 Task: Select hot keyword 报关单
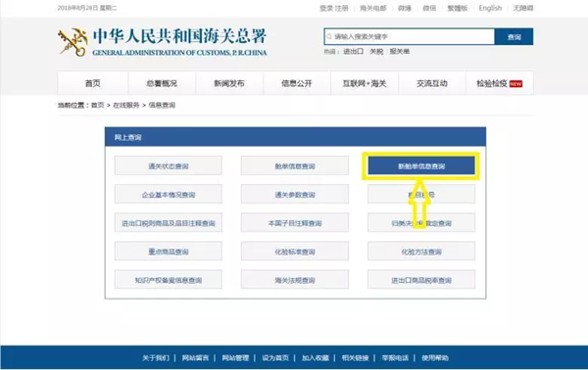pyautogui.click(x=400, y=52)
